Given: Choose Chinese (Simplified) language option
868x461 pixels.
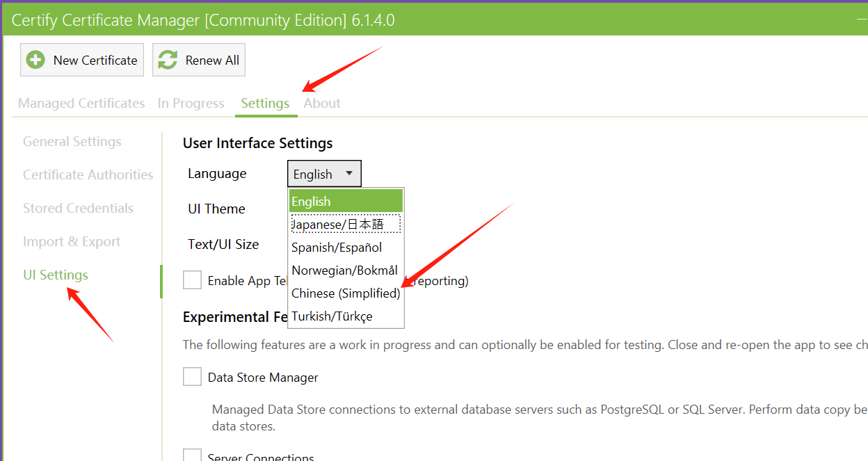Looking at the screenshot, I should [346, 293].
